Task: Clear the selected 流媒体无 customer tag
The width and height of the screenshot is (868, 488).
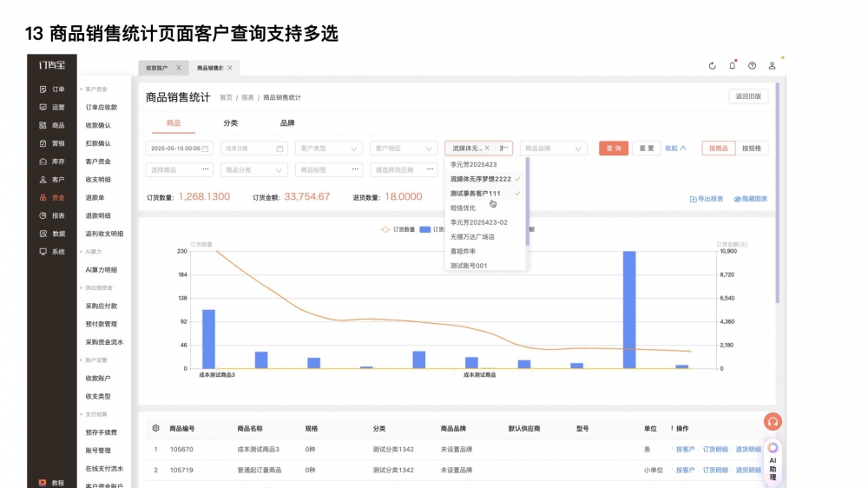Action: [487, 148]
